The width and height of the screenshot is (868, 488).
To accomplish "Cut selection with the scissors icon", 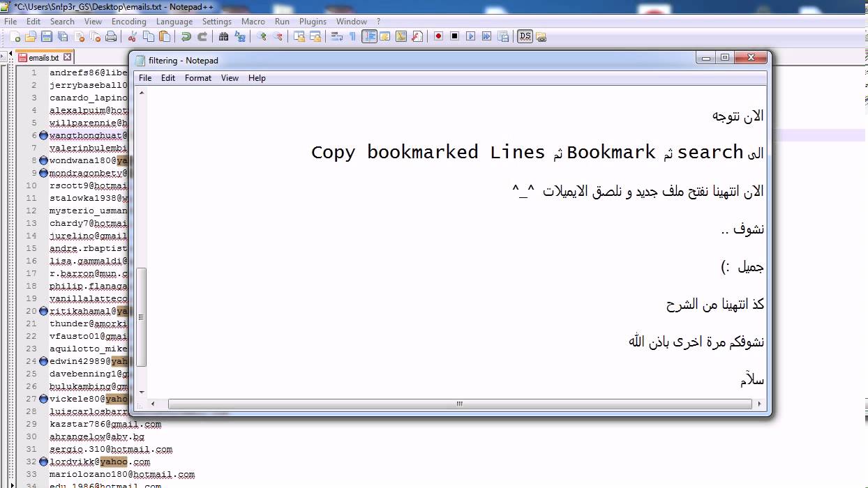I will click(132, 36).
